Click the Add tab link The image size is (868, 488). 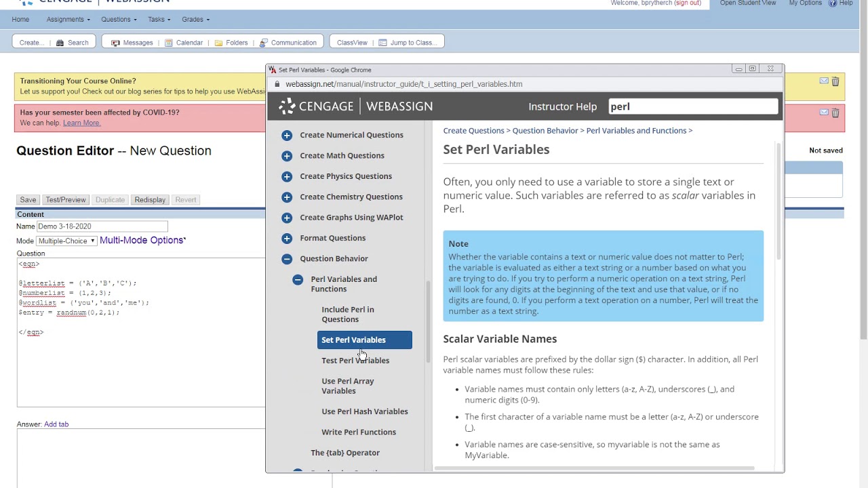pyautogui.click(x=56, y=424)
